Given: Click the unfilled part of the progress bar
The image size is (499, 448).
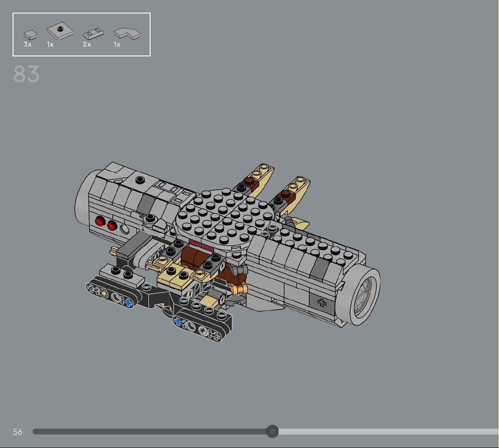Looking at the screenshot, I should tap(388, 432).
